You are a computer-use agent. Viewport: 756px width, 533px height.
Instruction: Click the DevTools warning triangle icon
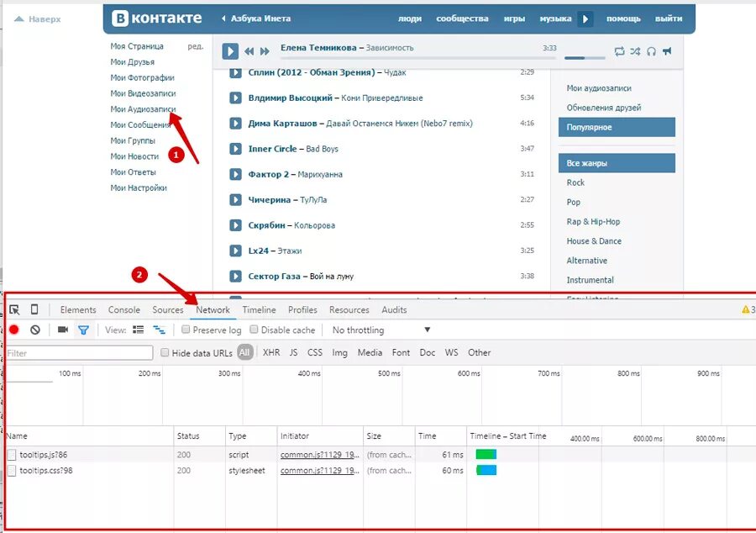745,309
